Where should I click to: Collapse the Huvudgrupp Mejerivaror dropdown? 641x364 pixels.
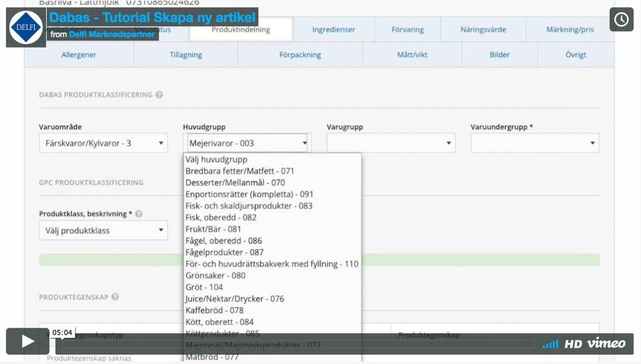248,143
